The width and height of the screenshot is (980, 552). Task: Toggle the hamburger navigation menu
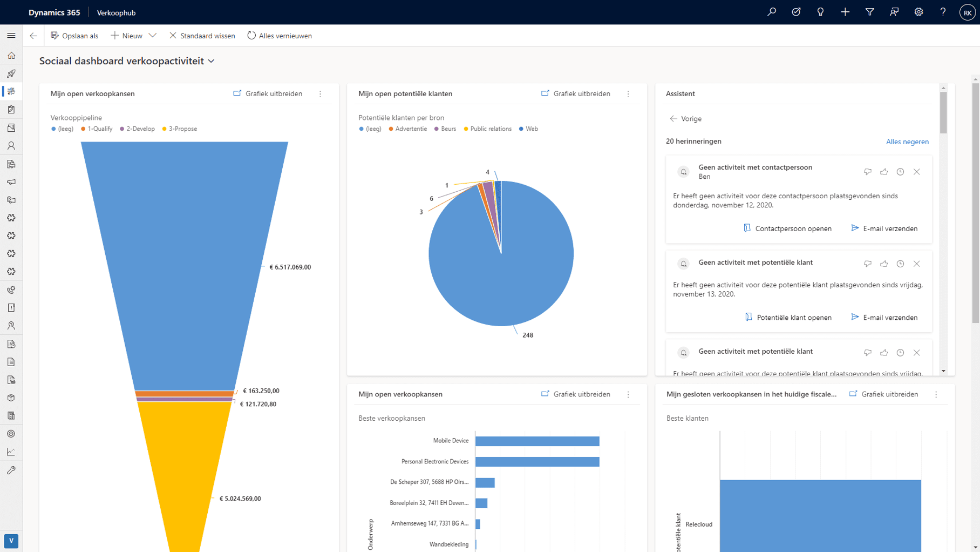coord(11,36)
